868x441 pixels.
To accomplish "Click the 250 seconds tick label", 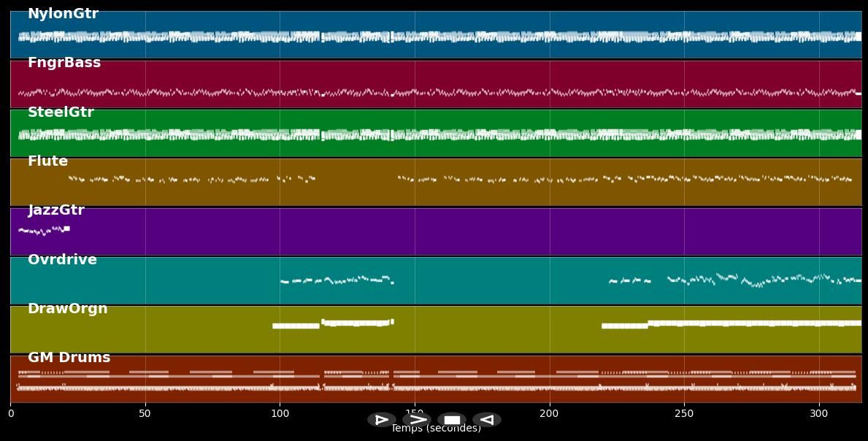I will click(684, 414).
